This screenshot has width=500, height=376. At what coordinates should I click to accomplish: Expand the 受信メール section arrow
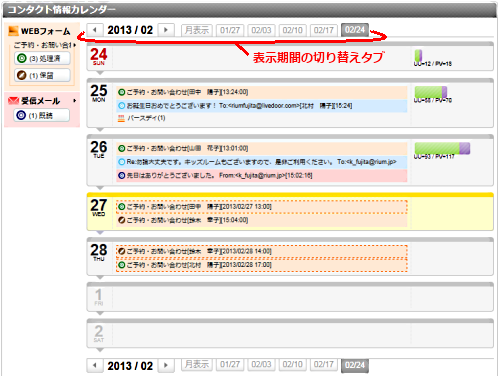point(75,100)
